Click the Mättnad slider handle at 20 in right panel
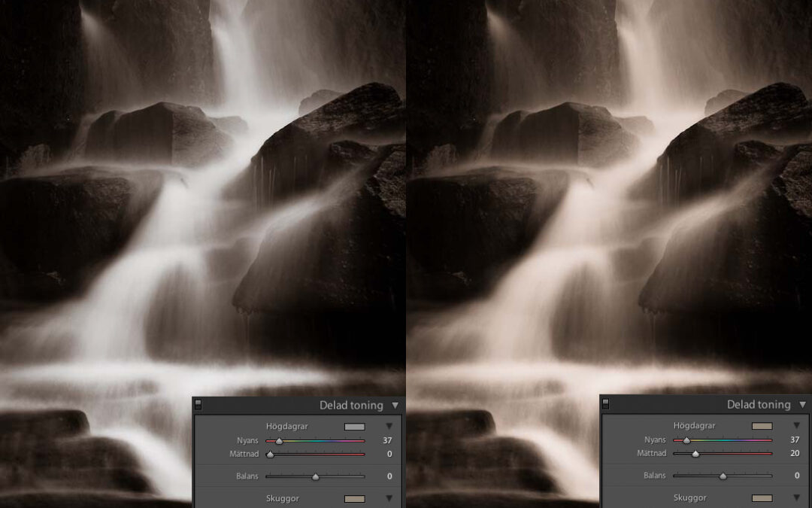This screenshot has height=508, width=812. point(695,454)
